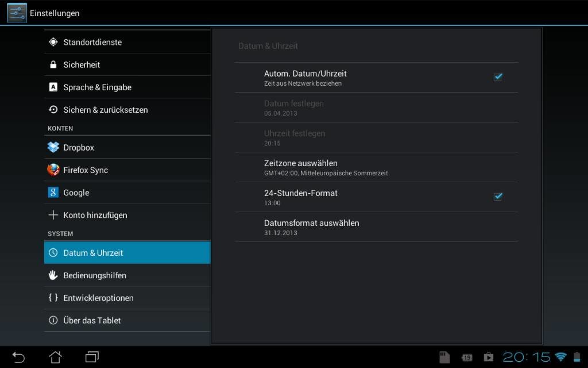Click the Standortdienste location icon
The width and height of the screenshot is (588, 368).
pyautogui.click(x=53, y=42)
